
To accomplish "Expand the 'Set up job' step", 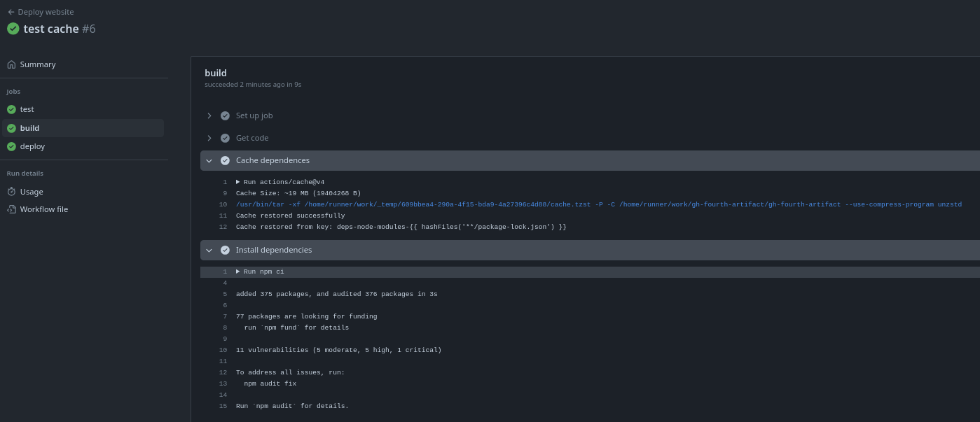I will tap(209, 115).
